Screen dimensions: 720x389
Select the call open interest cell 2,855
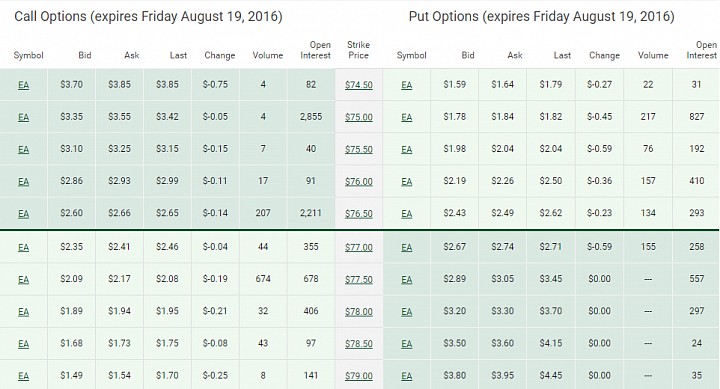311,117
